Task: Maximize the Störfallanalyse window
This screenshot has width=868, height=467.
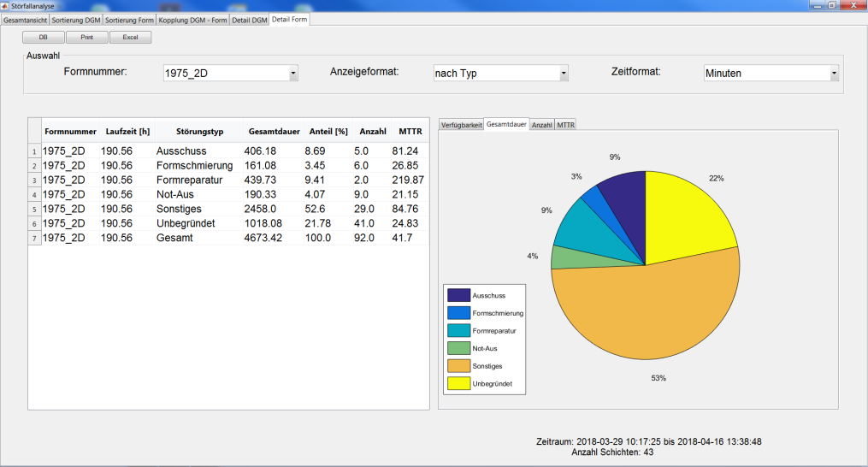Action: pyautogui.click(x=832, y=5)
